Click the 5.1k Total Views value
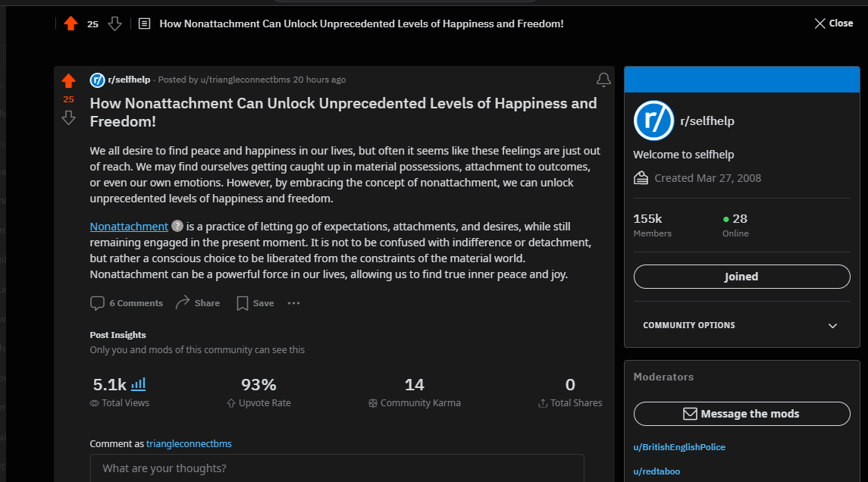 pyautogui.click(x=110, y=384)
